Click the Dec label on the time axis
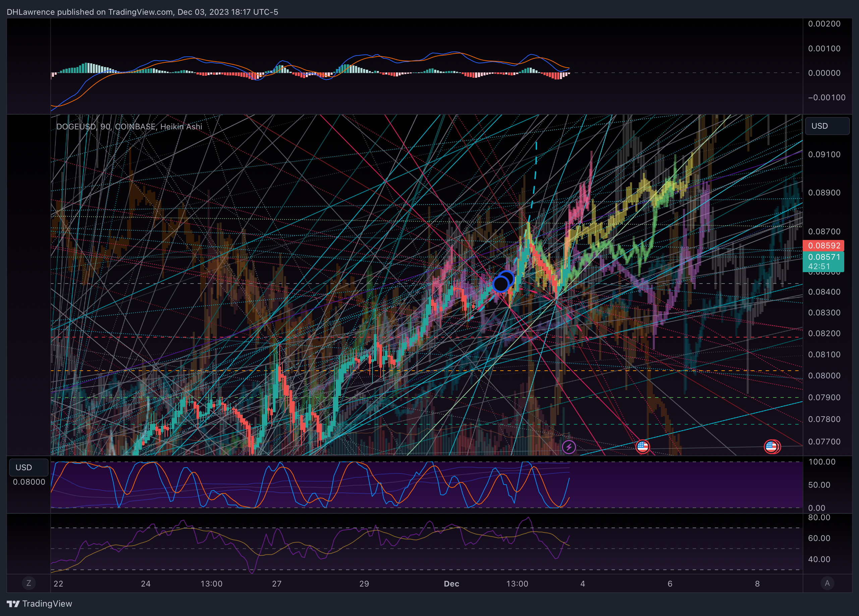This screenshot has height=616, width=859. point(452,583)
